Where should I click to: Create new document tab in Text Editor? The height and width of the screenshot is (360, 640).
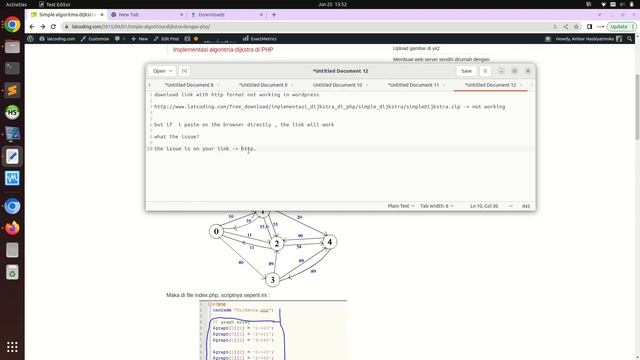coord(184,71)
